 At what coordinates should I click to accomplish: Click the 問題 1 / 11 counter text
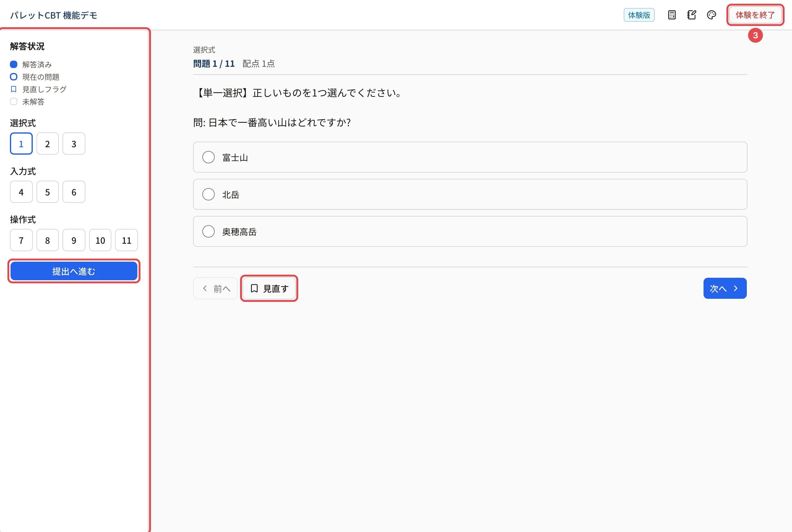coord(214,64)
